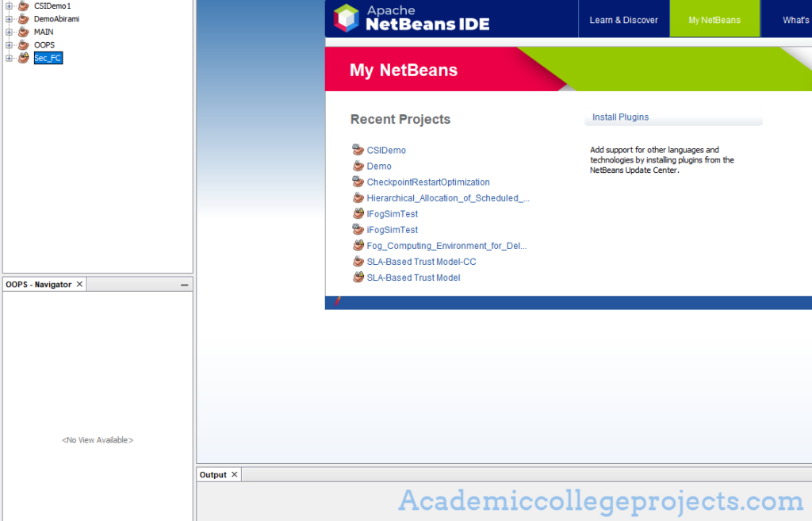The height and width of the screenshot is (521, 812).
Task: Expand the DemoAbirami project node
Action: (9, 19)
